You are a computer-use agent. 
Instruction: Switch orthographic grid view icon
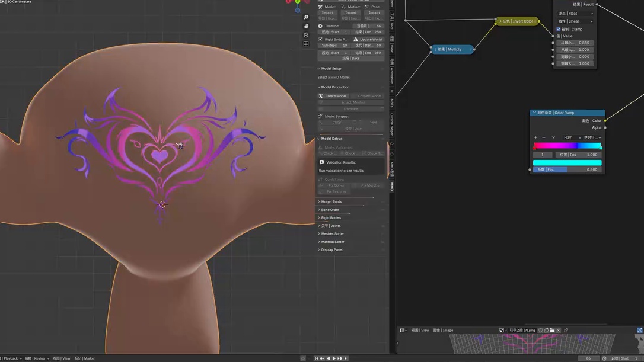[306, 44]
